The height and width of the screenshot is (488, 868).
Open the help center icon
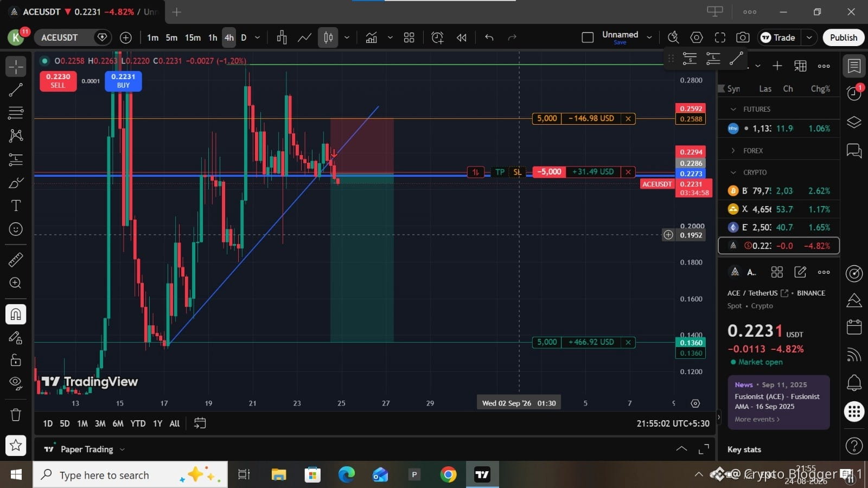[854, 446]
